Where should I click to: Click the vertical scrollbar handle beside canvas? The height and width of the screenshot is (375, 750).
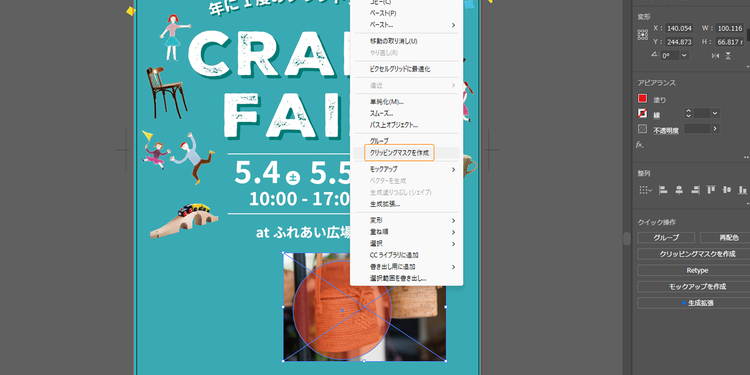tap(627, 239)
